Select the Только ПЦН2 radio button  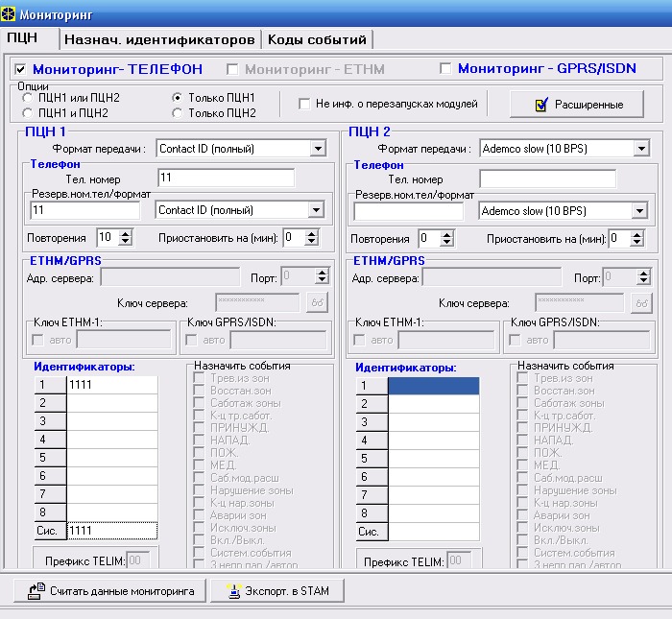(177, 113)
